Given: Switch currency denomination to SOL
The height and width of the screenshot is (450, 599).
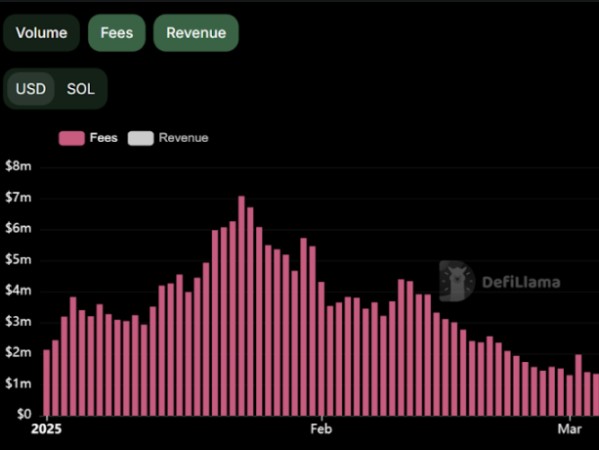Looking at the screenshot, I should coord(81,89).
